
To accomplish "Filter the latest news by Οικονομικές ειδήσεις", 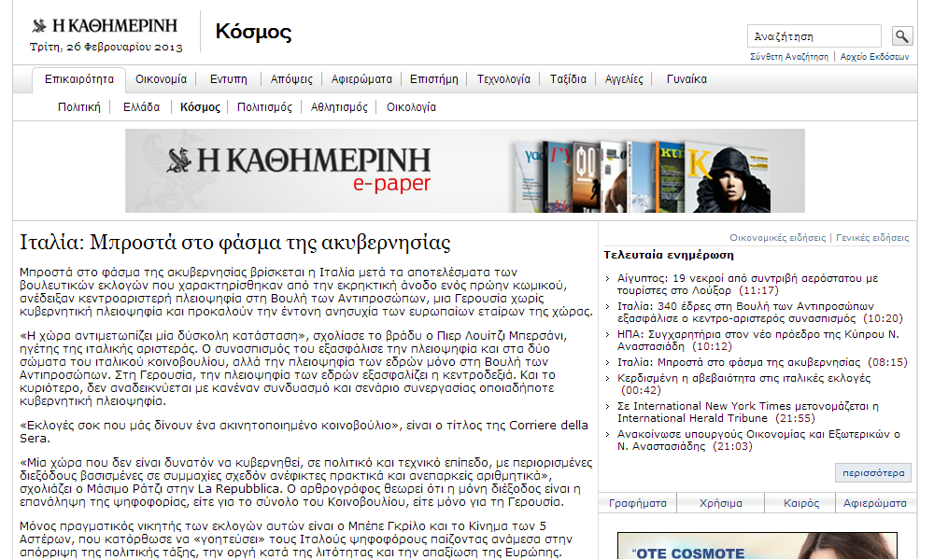I will (x=778, y=238).
